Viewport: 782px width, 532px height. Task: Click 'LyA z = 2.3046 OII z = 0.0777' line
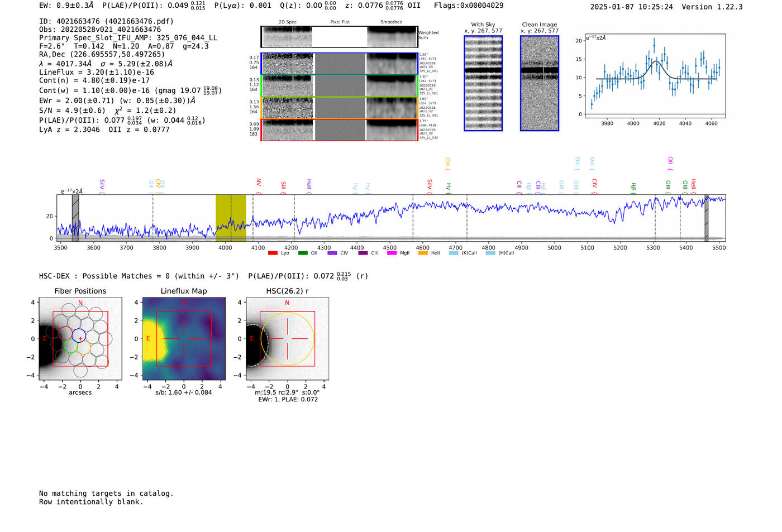coord(104,130)
